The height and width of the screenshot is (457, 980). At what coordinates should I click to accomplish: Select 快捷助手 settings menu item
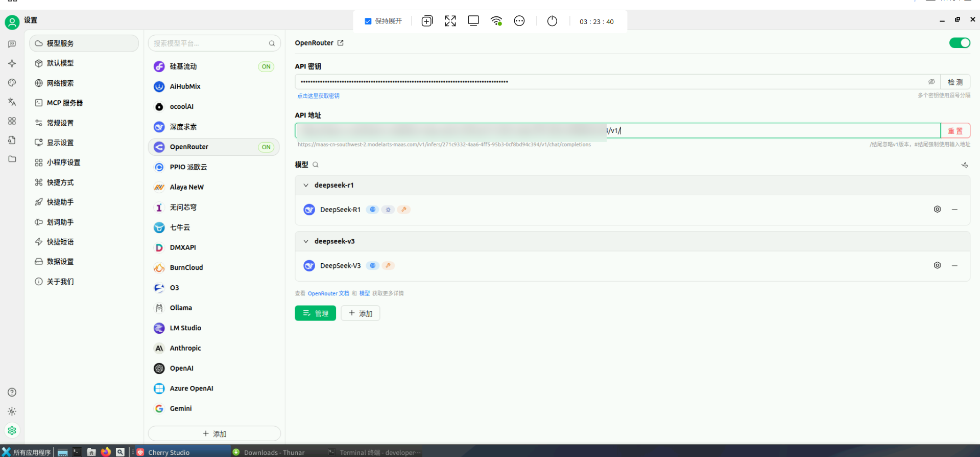[84, 202]
